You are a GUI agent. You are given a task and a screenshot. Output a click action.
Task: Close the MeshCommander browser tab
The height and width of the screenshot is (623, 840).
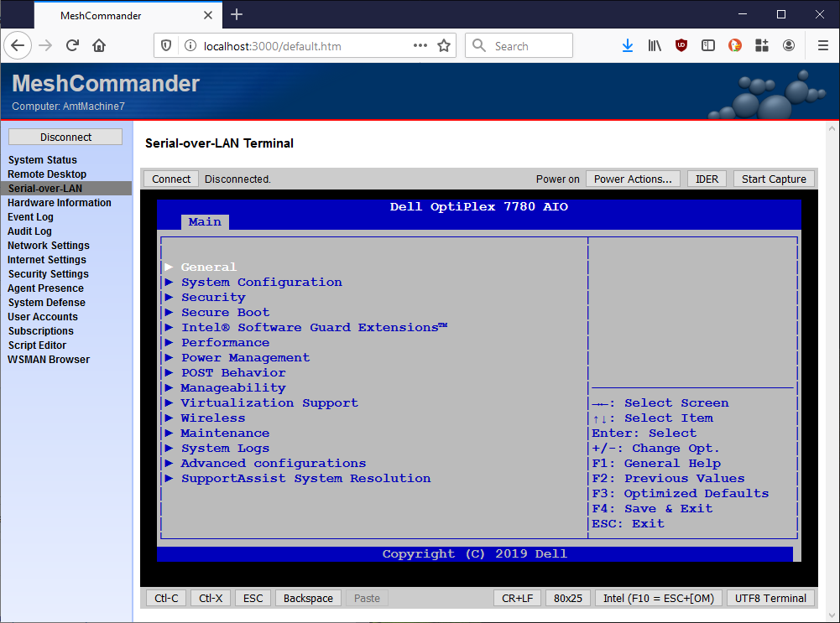[208, 15]
